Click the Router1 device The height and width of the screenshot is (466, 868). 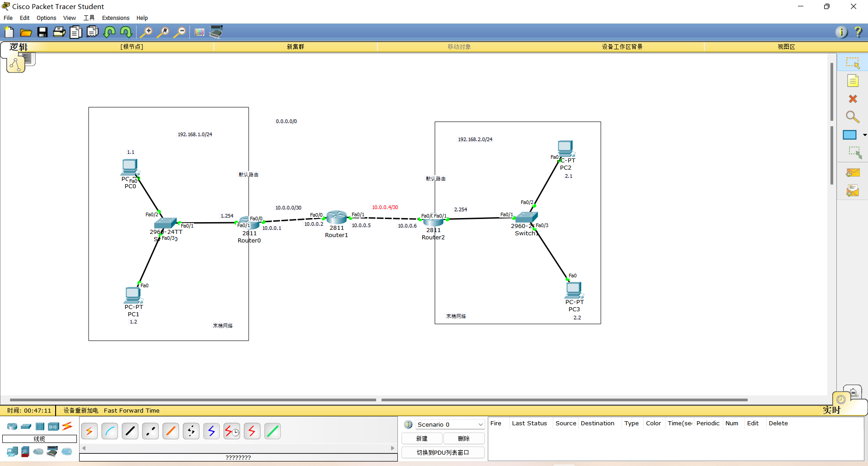(336, 218)
